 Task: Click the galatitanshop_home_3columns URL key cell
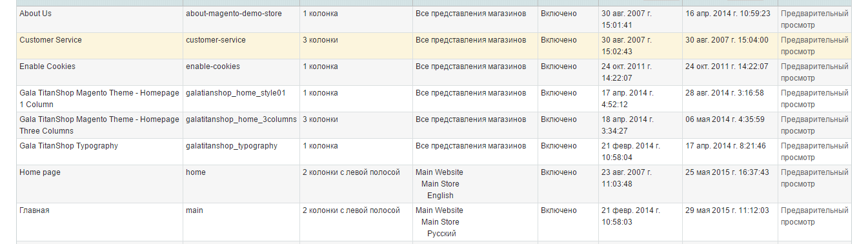coord(241,125)
